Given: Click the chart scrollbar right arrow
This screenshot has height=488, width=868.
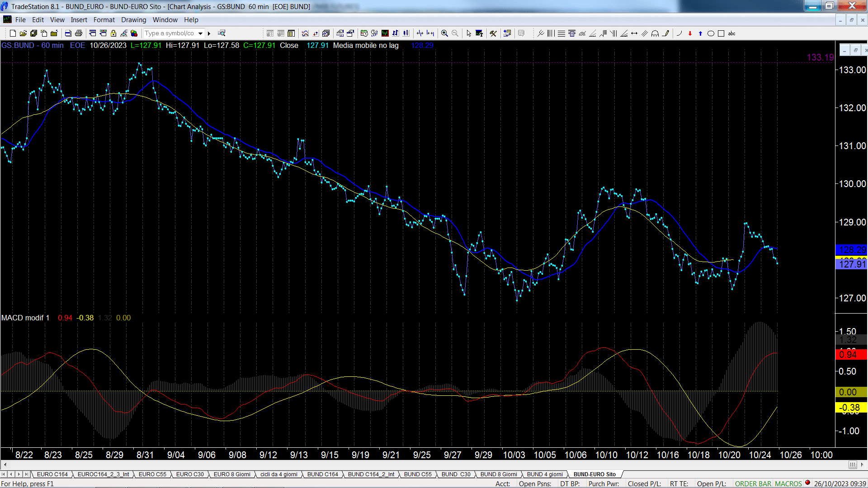Looking at the screenshot, I should (x=862, y=465).
